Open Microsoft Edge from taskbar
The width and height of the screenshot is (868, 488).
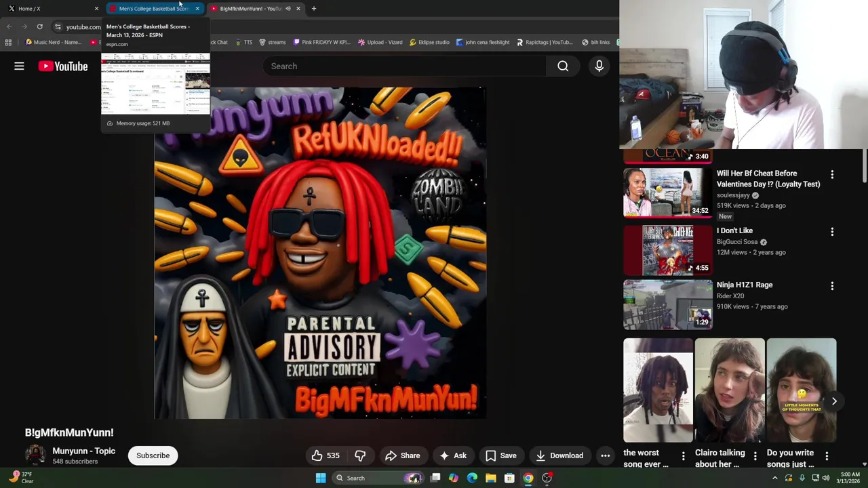(x=472, y=478)
